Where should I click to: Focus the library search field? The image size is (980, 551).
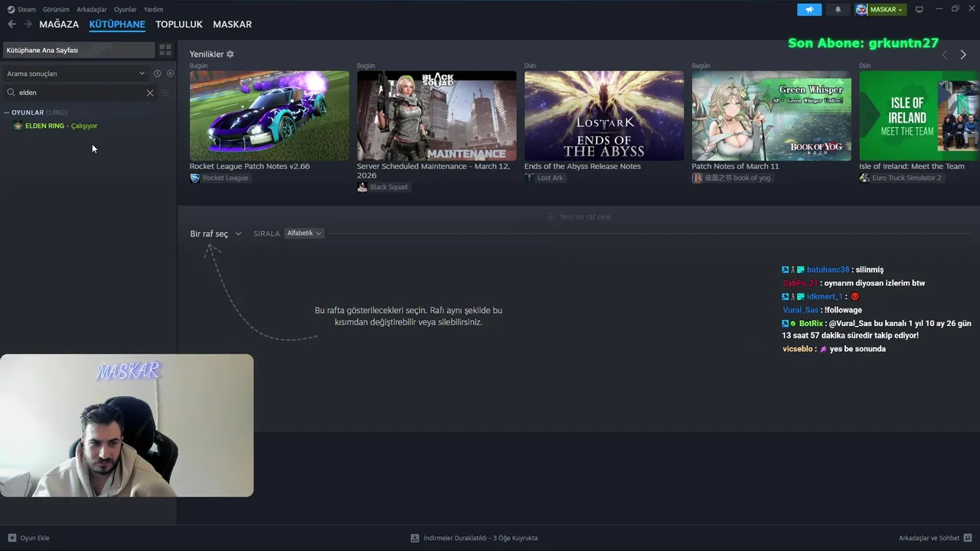pyautogui.click(x=80, y=93)
